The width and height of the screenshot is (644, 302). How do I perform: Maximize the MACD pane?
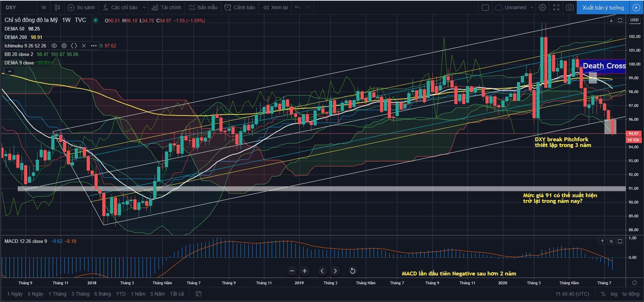pos(620,241)
